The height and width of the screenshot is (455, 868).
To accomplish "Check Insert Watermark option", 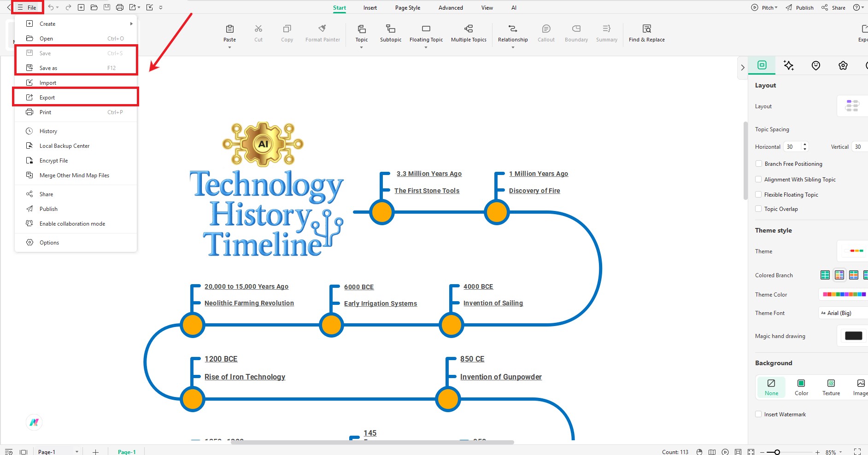I will [758, 414].
